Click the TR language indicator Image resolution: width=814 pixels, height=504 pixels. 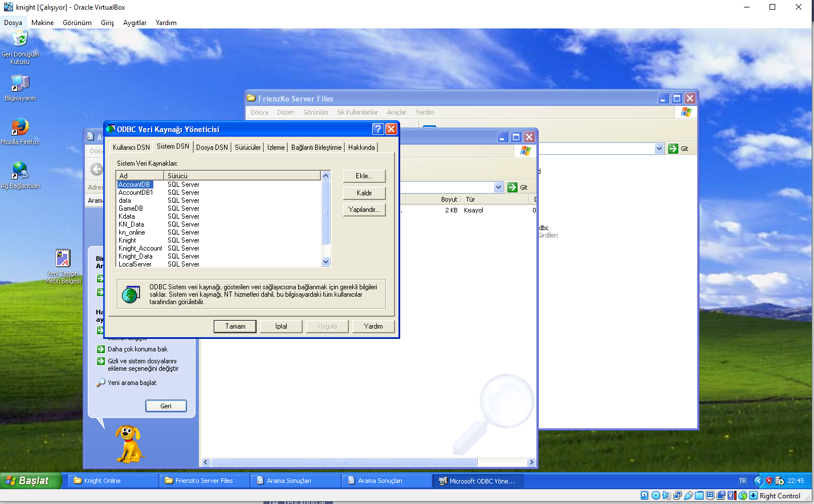742,481
